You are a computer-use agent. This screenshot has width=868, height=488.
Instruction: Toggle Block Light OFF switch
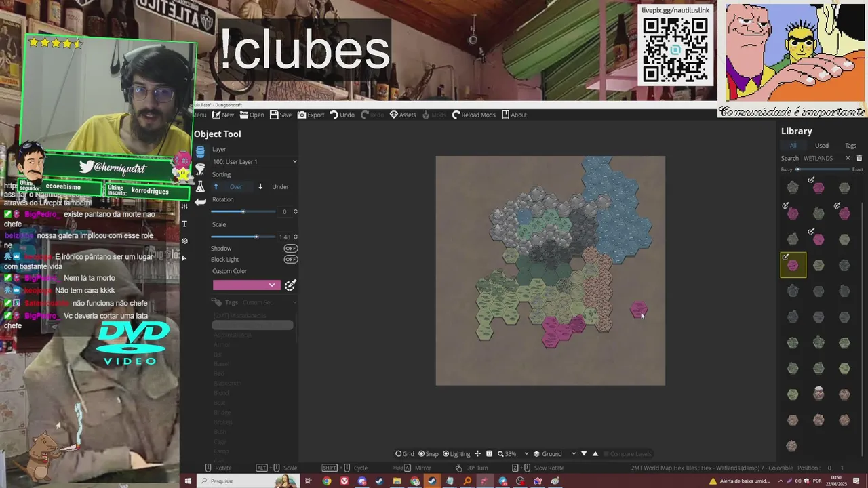click(291, 260)
